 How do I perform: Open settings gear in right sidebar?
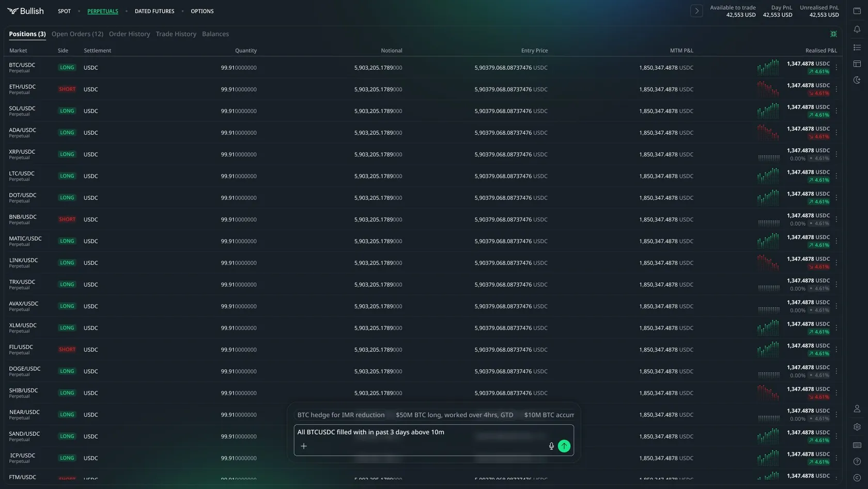pos(857,427)
